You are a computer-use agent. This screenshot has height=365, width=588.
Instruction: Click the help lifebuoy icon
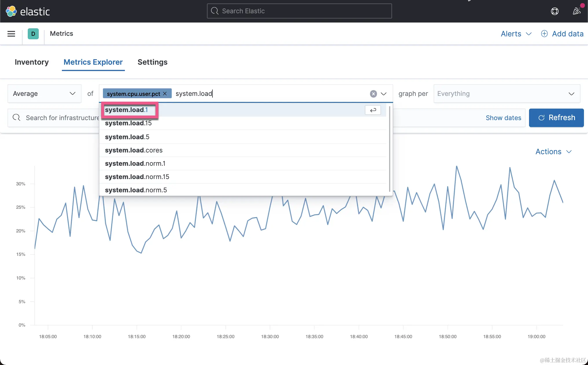[x=554, y=11]
